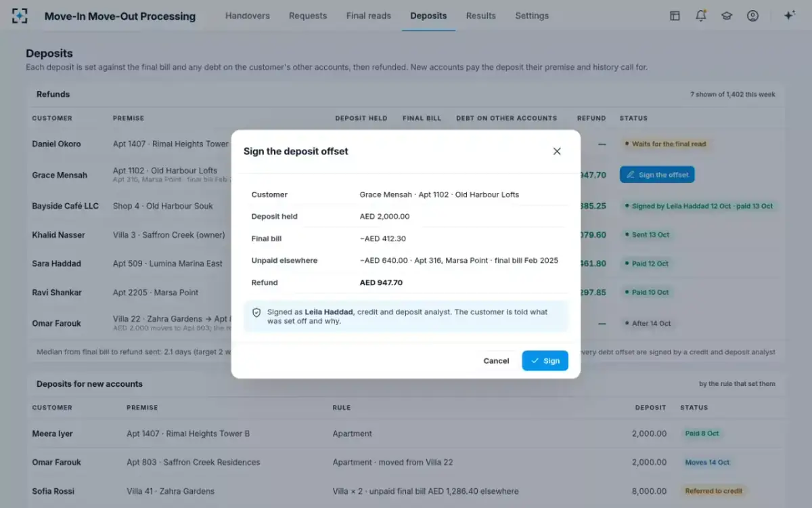Select the Deposits tab
Image resolution: width=812 pixels, height=508 pixels.
pos(428,16)
